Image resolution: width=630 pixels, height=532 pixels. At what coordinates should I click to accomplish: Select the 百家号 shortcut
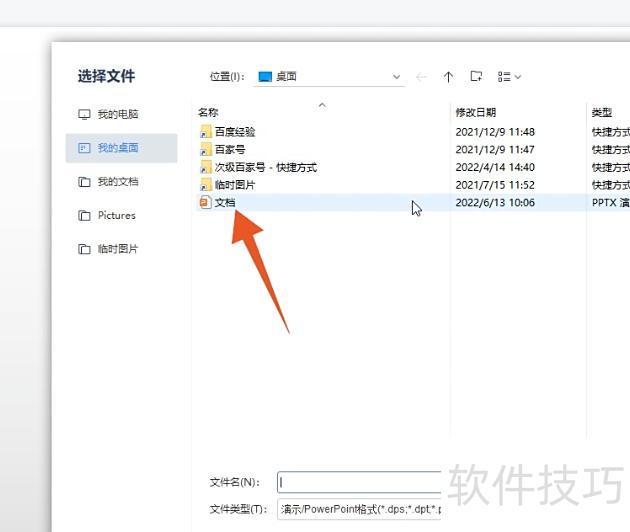click(230, 149)
